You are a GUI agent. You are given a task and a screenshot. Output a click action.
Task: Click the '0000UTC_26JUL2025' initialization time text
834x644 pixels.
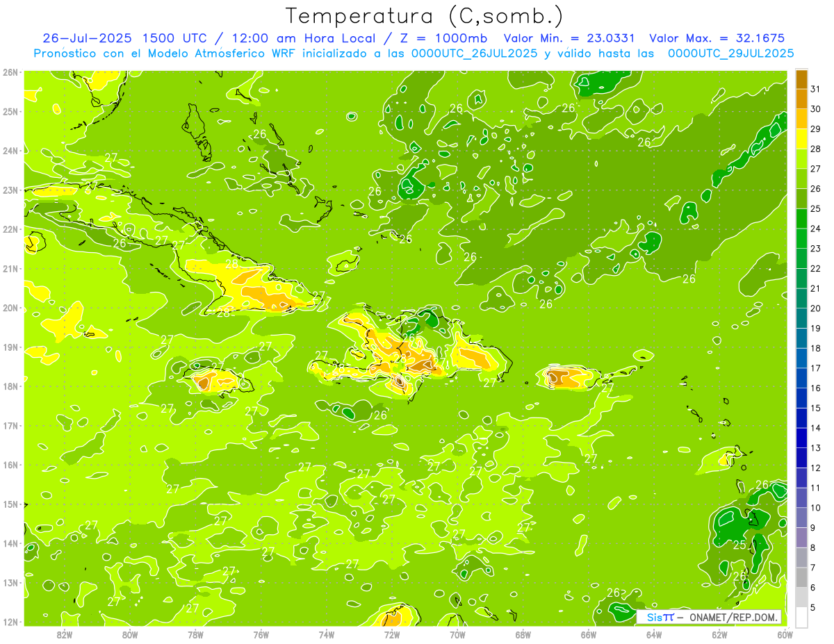coord(474,53)
